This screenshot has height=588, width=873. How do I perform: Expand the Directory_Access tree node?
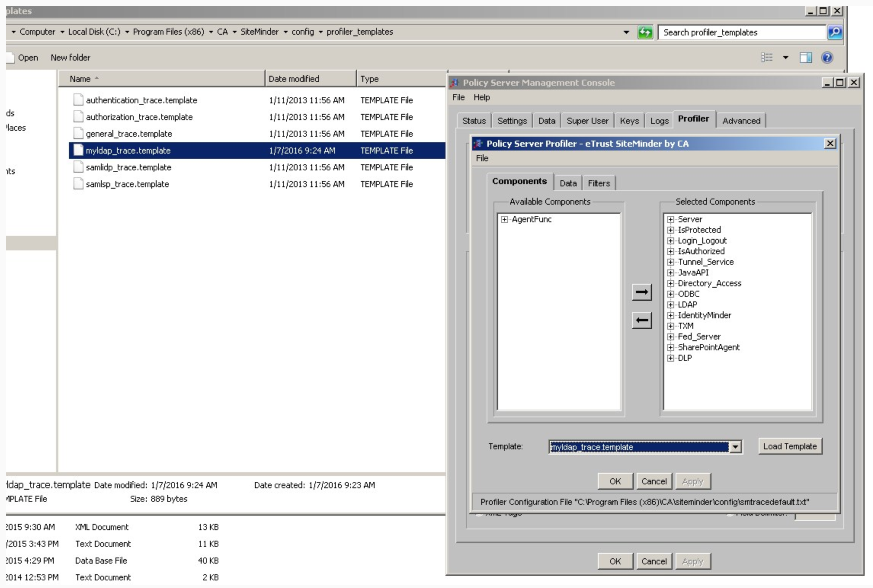(x=670, y=284)
